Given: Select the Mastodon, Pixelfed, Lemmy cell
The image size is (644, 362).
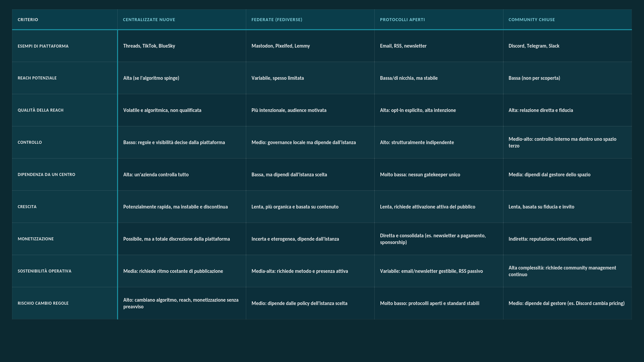Looking at the screenshot, I should 280,46.
